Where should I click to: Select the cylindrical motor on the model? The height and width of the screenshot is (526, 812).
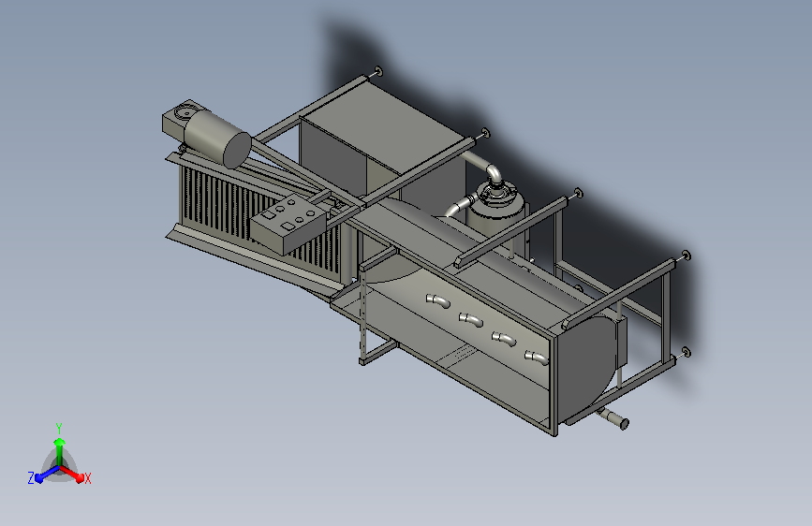pos(217,139)
